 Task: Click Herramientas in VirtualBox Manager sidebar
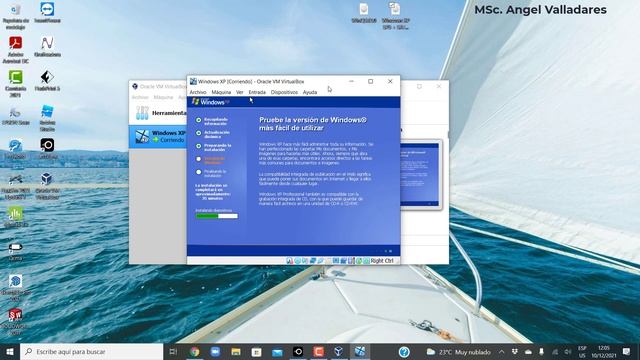point(158,113)
